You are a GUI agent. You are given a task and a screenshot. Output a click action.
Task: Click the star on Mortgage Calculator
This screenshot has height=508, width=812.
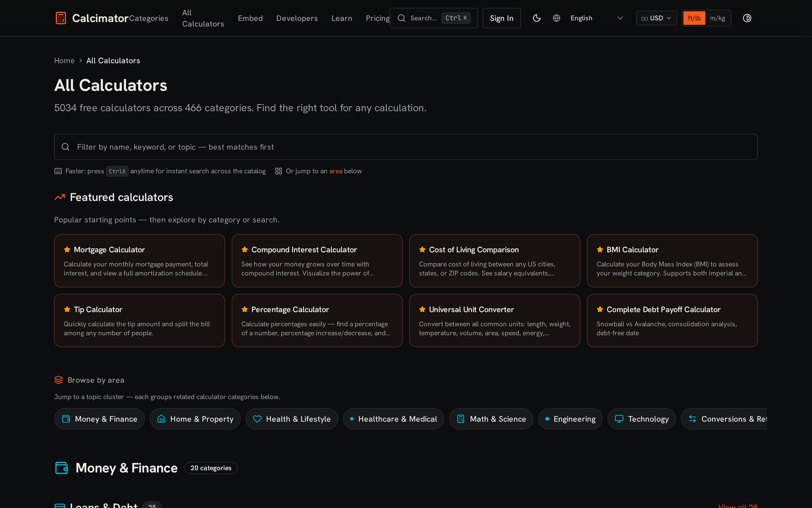67,249
